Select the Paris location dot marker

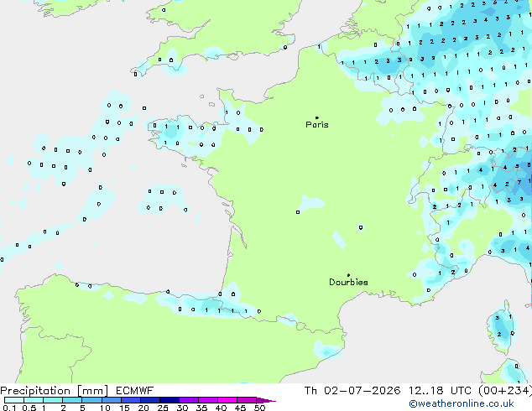317,117
